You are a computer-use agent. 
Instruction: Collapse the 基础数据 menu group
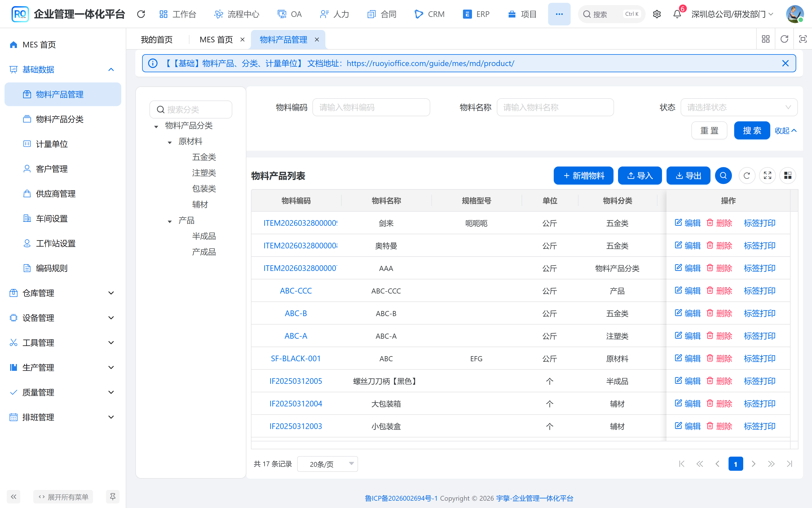click(63, 69)
